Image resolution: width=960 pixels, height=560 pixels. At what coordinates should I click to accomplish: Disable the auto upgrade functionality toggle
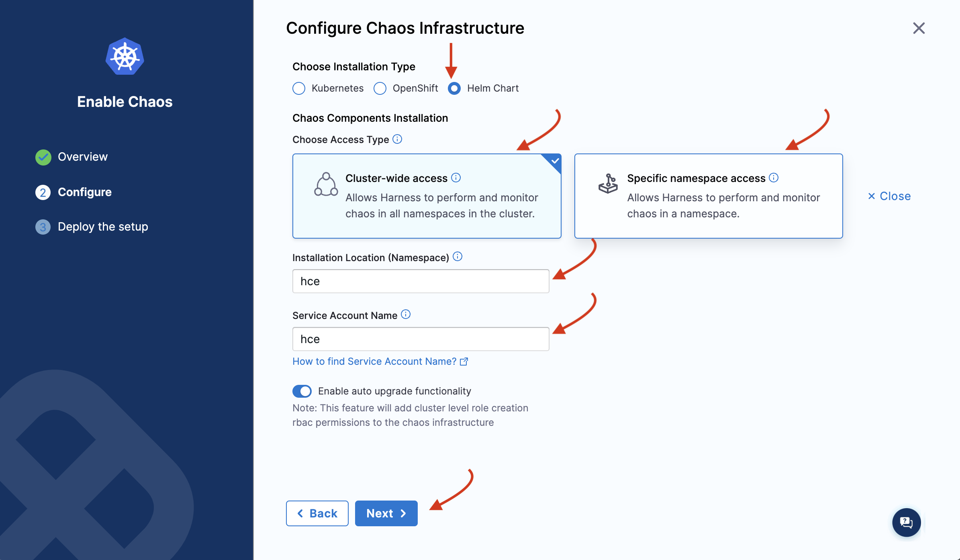coord(302,391)
